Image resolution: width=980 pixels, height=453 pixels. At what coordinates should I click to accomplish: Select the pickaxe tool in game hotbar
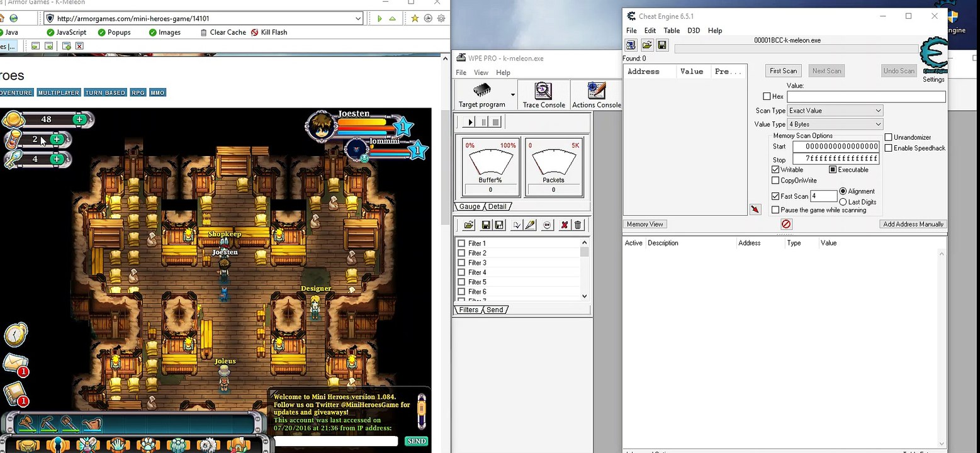coord(48,424)
